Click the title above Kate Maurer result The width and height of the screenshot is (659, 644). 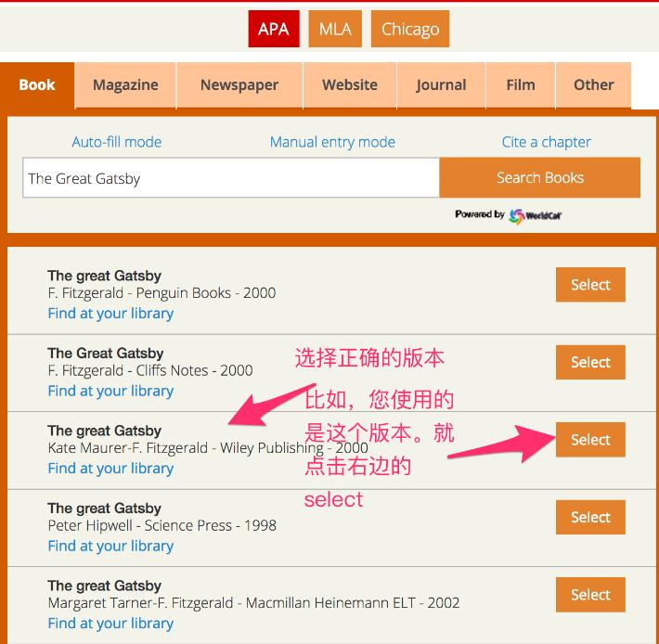[105, 431]
